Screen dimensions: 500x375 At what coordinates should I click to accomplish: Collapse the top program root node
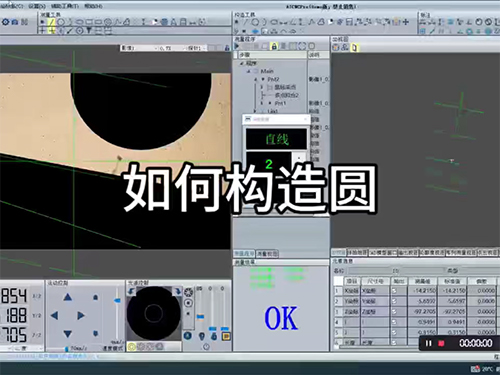pyautogui.click(x=242, y=63)
